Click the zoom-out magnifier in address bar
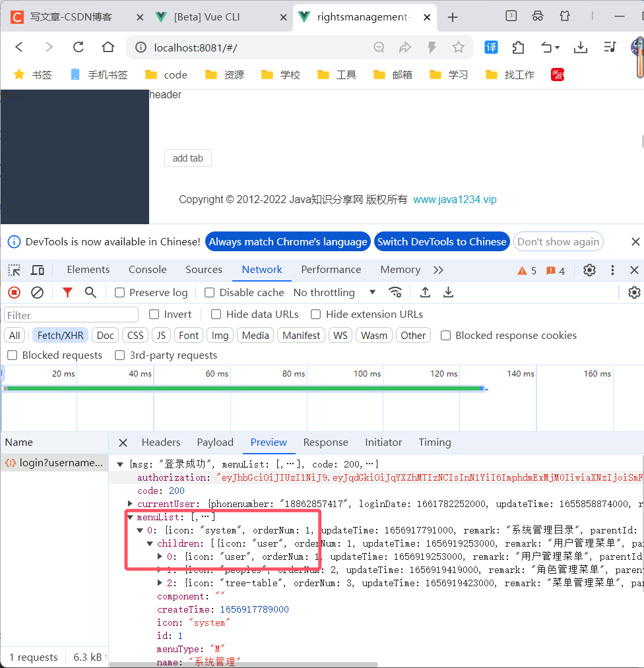The height and width of the screenshot is (668, 644). [x=379, y=47]
